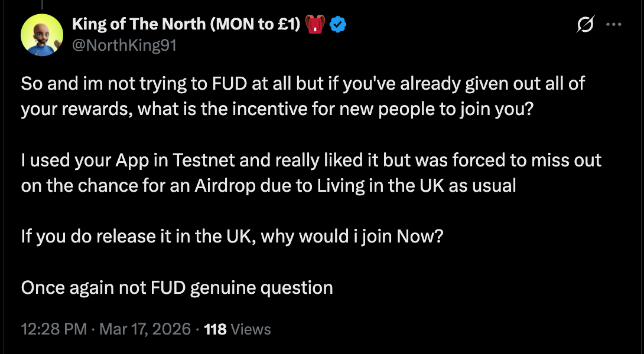Image resolution: width=644 pixels, height=354 pixels.
Task: Click the red backpack emoji beside the name
Action: (x=314, y=25)
